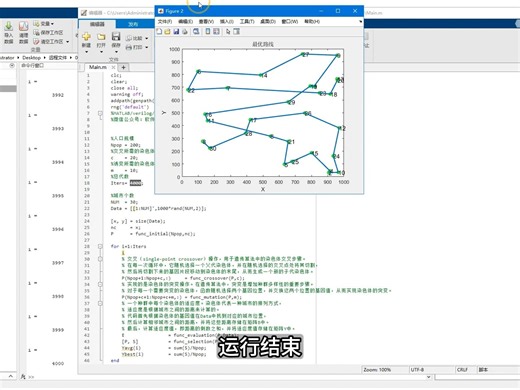Screen dimensions: 520x390
Task: Click command window panel actions circle icon
Action: click(x=12, y=66)
